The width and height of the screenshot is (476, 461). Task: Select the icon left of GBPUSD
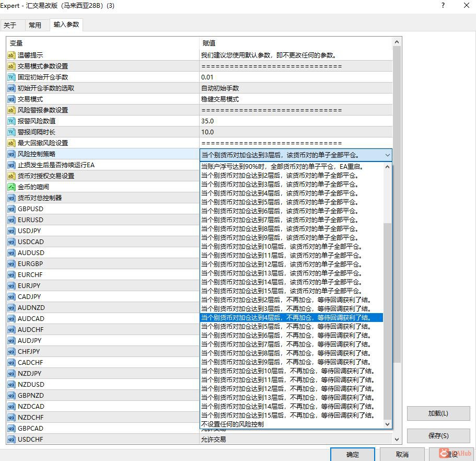11,209
